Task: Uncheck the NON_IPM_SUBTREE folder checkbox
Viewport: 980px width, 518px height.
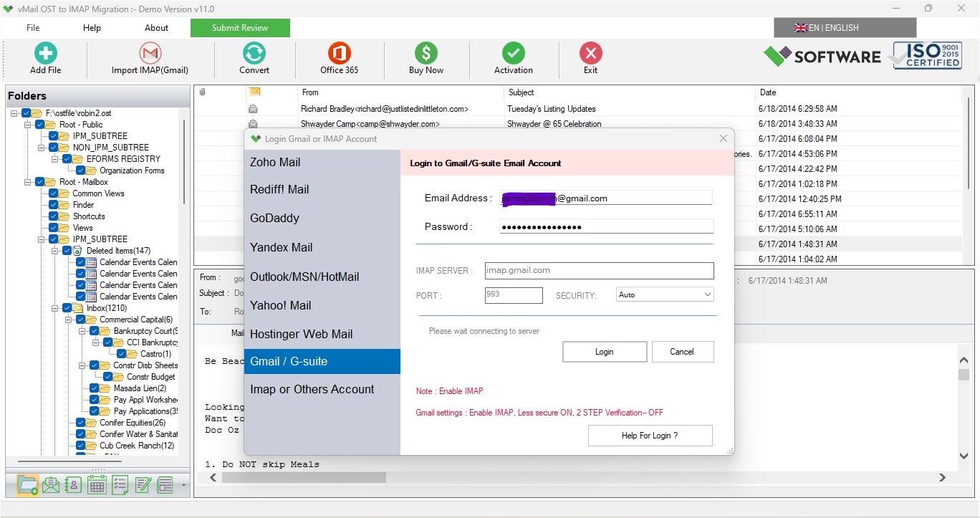Action: [x=54, y=148]
